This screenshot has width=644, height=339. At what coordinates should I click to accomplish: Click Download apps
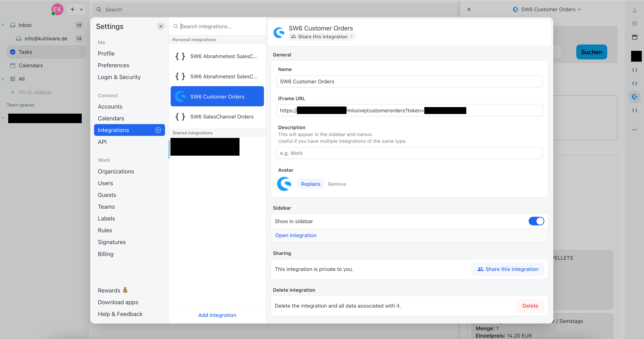pos(118,302)
